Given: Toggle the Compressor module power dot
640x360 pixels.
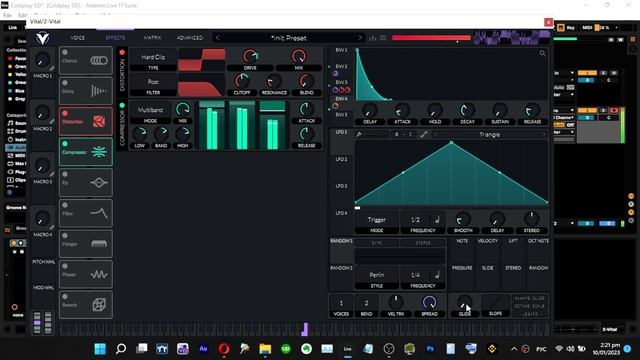Looking at the screenshot, I should click(65, 144).
